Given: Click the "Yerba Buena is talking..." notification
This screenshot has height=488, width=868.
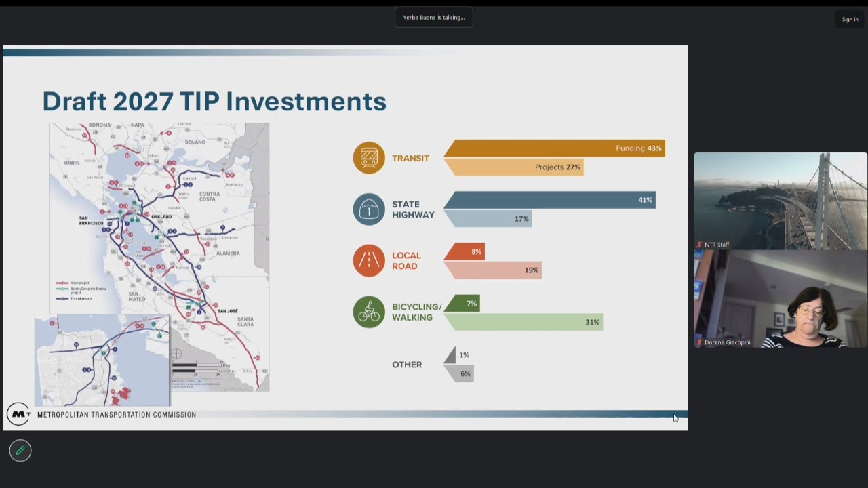Looking at the screenshot, I should tap(434, 18).
